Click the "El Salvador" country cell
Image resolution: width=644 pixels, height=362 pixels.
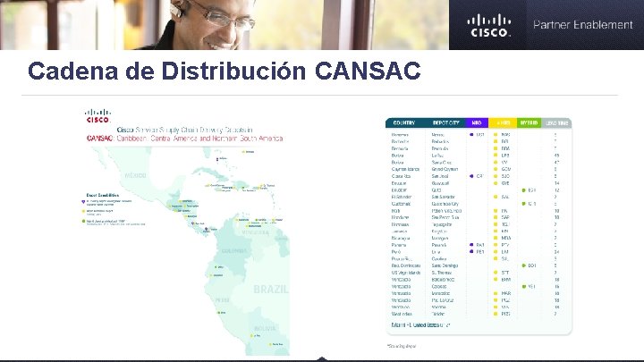[402, 197]
